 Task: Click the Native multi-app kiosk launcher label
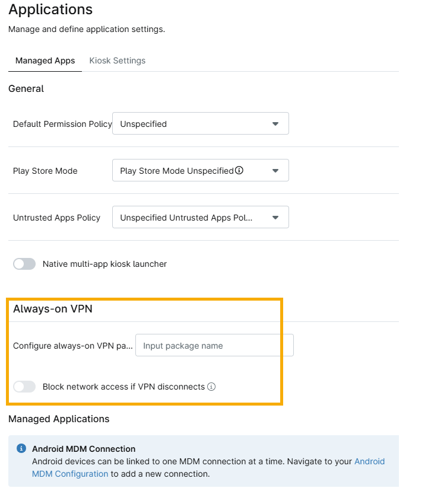pos(104,264)
